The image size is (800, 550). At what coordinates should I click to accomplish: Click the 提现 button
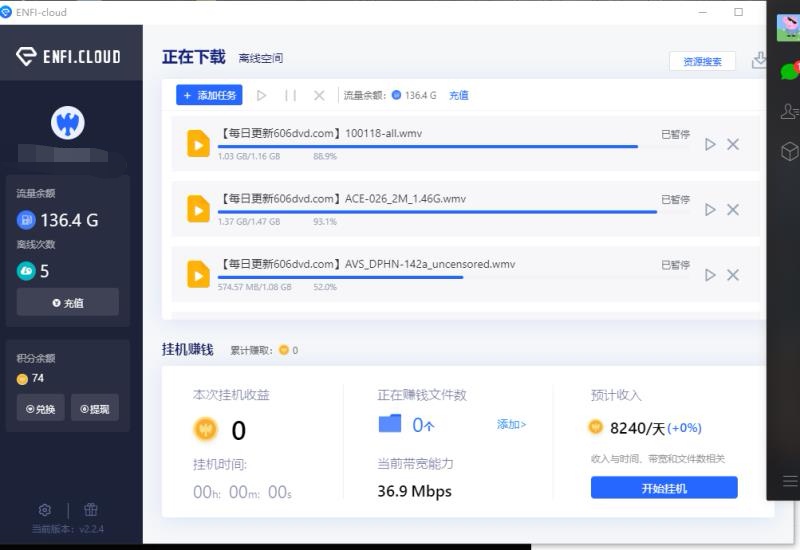pos(95,409)
